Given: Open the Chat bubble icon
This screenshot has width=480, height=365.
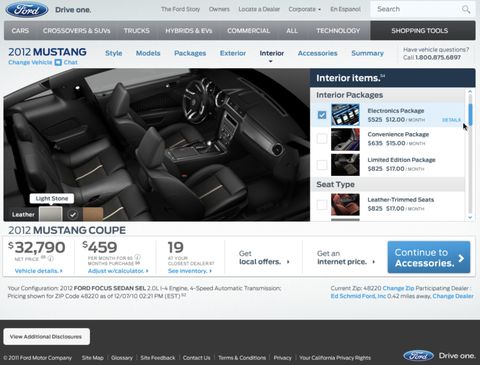Looking at the screenshot, I should coord(58,62).
